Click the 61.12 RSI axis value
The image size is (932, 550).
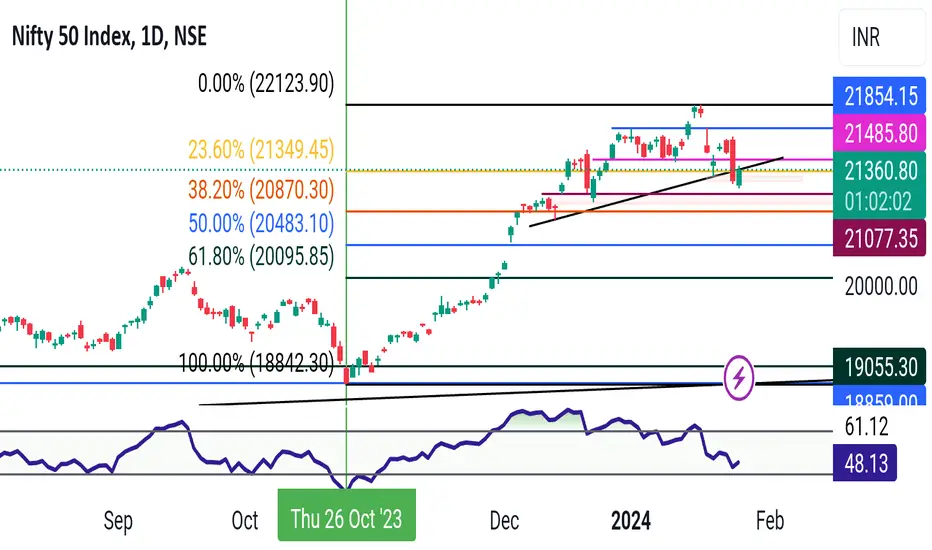click(x=866, y=426)
